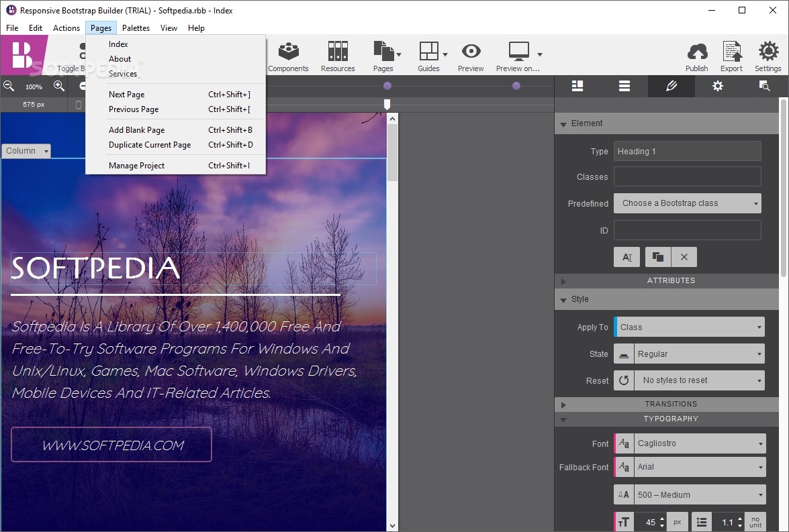Open the Arial fallback font dropdown

click(x=700, y=467)
